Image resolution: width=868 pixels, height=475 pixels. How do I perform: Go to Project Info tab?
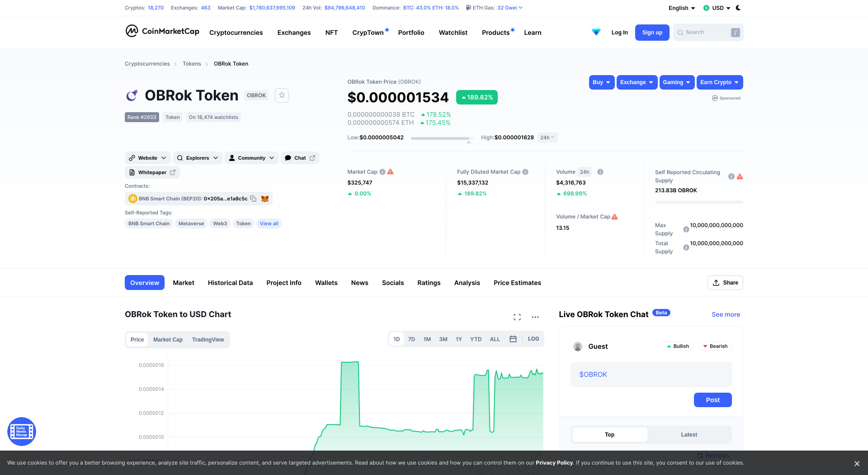[284, 283]
